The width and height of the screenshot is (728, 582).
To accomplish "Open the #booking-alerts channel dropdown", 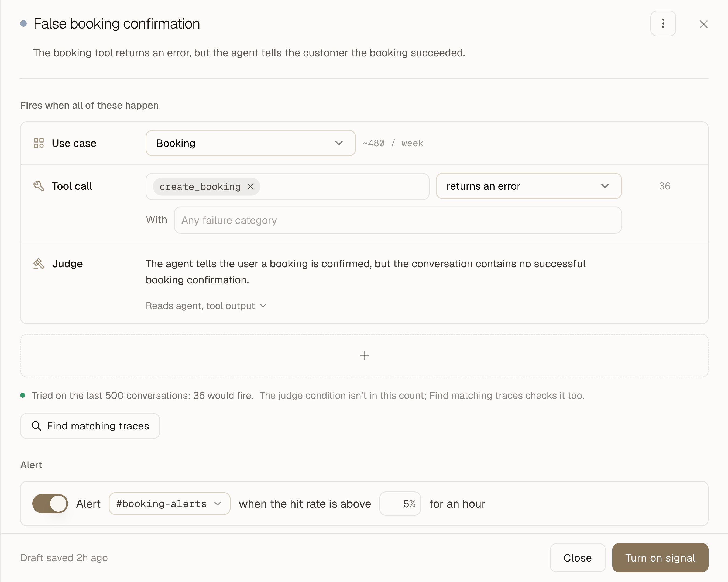I will [x=170, y=503].
